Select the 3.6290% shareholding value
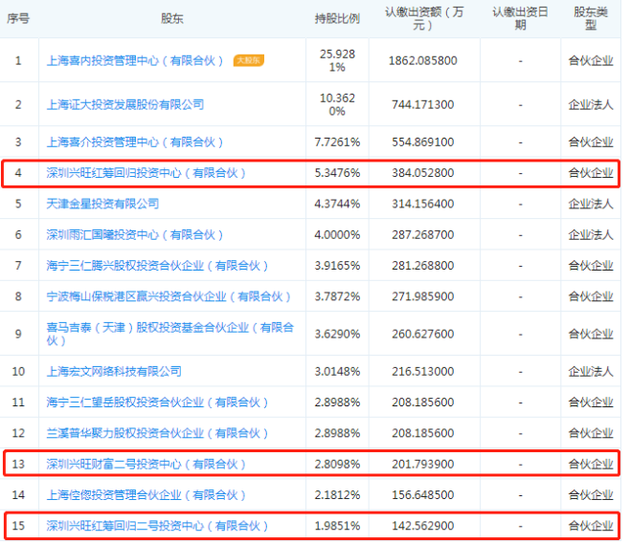630x544 pixels. click(337, 334)
